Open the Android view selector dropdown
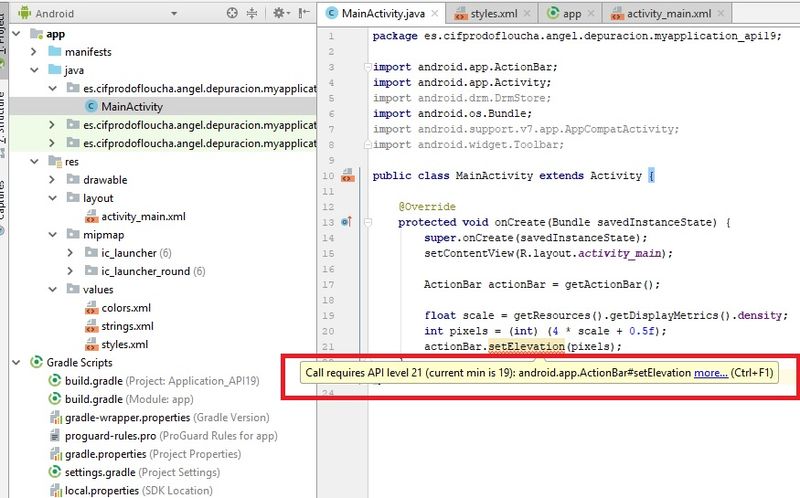Viewport: 800px width, 498px height. coord(174,14)
